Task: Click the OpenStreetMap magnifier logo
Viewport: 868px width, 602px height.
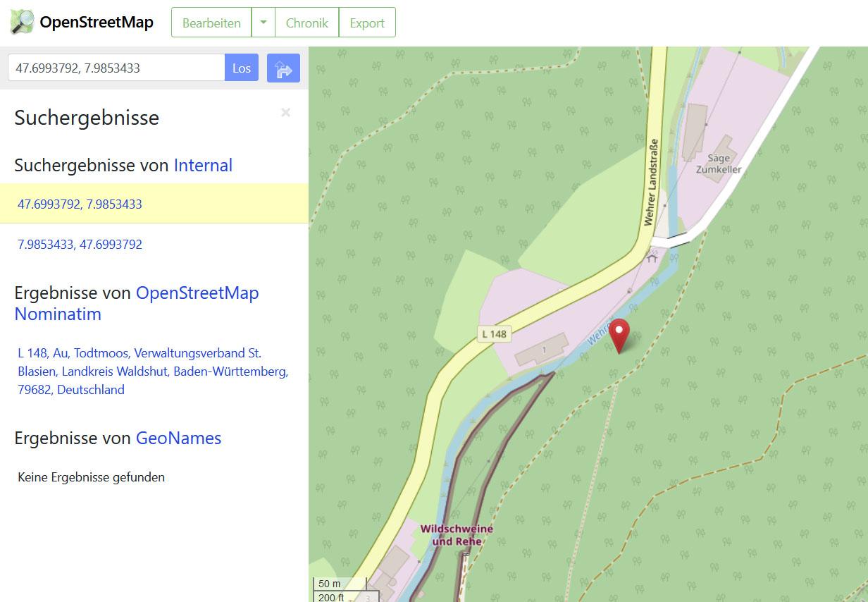Action: coord(22,23)
